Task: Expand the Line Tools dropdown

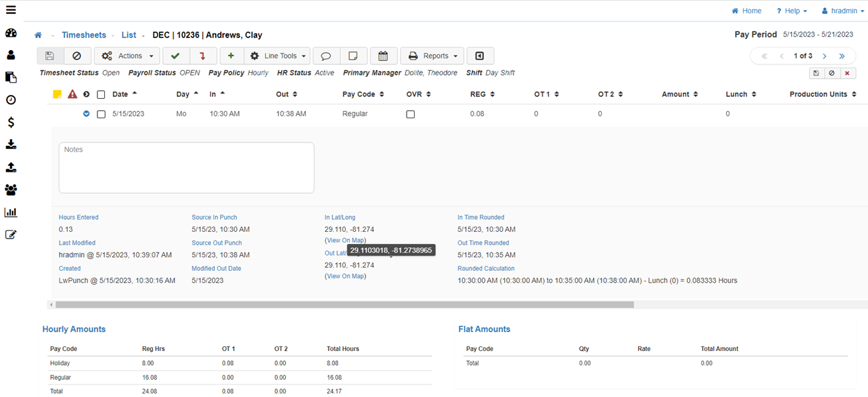Action: 278,56
